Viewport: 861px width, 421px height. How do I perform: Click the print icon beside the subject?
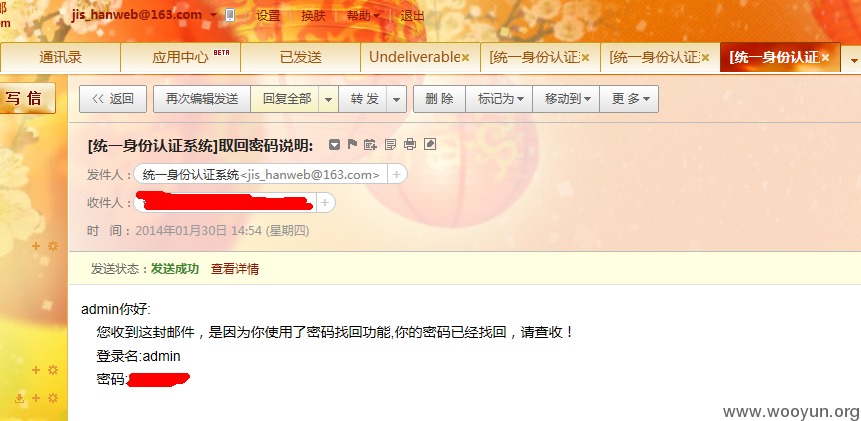(410, 144)
